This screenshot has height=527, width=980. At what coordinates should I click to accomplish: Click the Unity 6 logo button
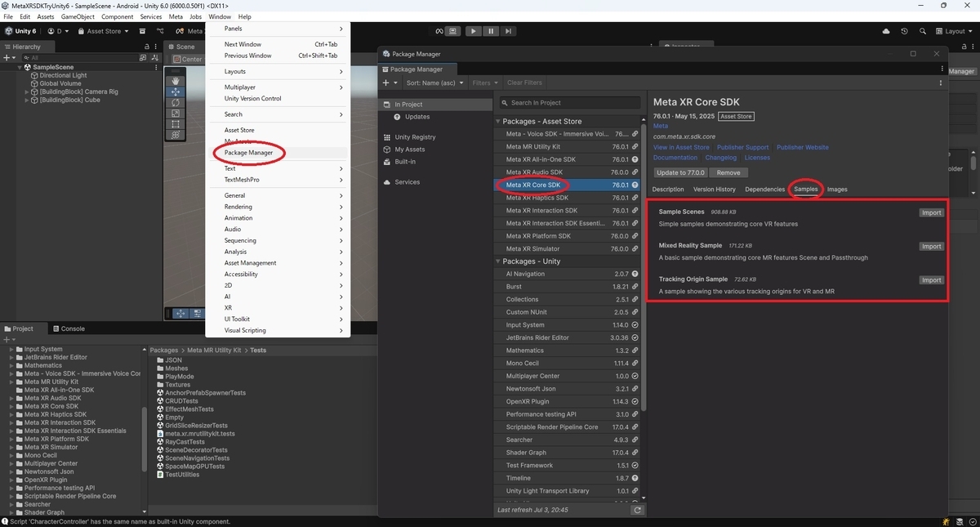click(21, 31)
